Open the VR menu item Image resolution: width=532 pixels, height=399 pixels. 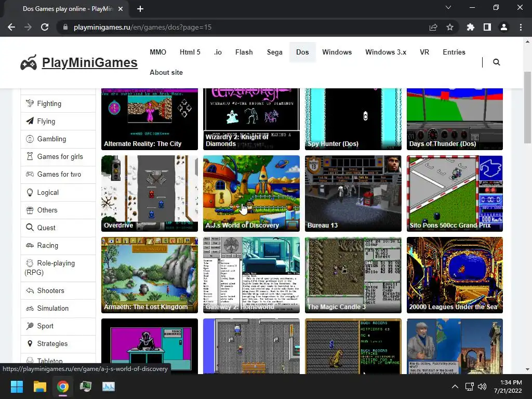(x=424, y=52)
